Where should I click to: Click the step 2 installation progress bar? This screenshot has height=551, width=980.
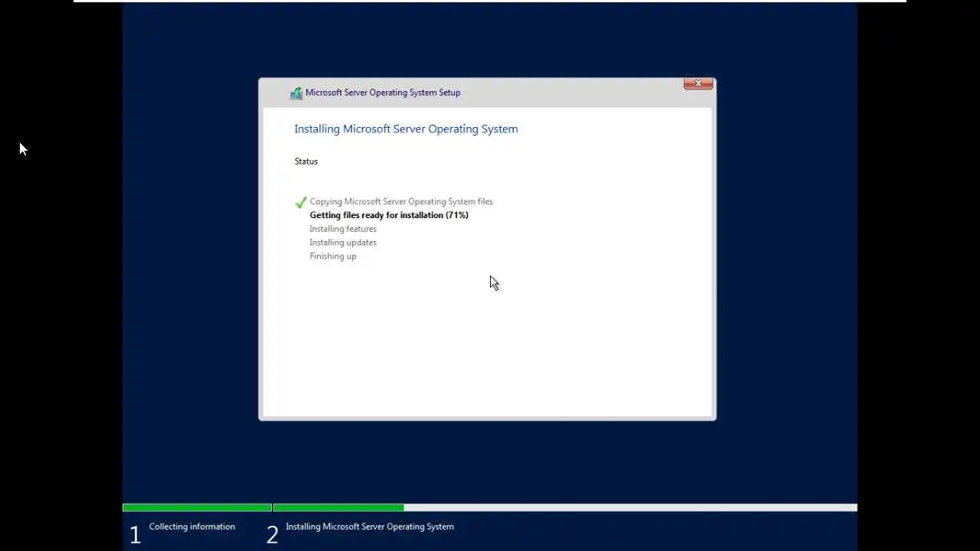[565, 507]
